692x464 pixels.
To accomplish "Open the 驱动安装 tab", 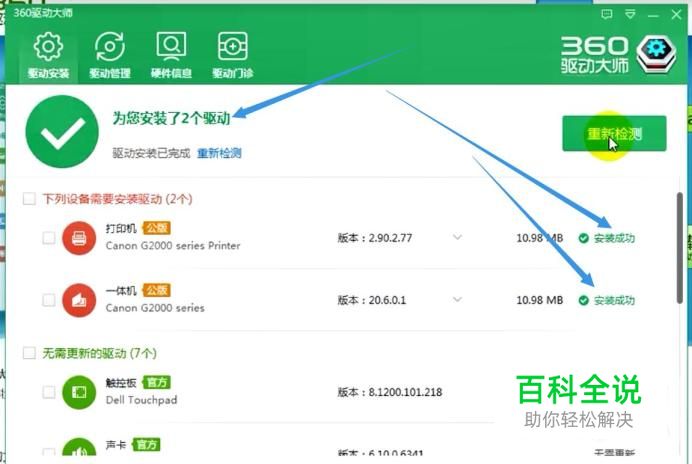I will click(x=48, y=55).
